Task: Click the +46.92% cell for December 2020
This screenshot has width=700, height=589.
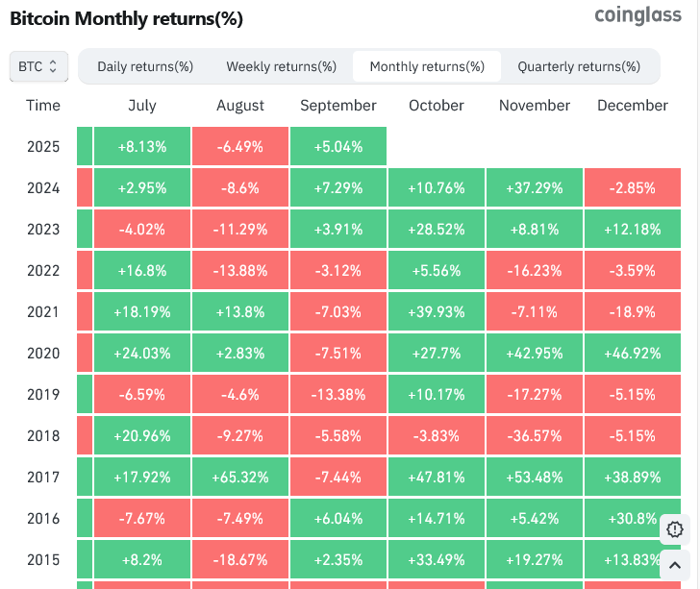Action: [633, 353]
